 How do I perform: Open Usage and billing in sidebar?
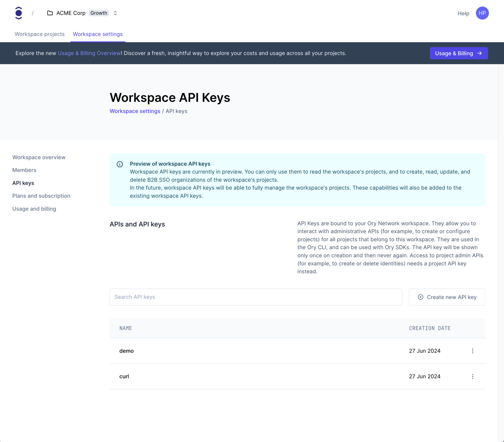[x=34, y=209]
